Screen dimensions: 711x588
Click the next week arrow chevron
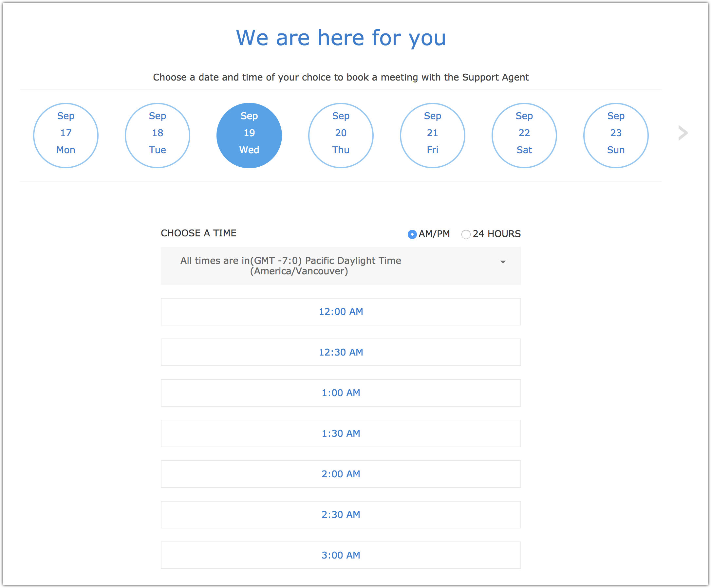683,133
